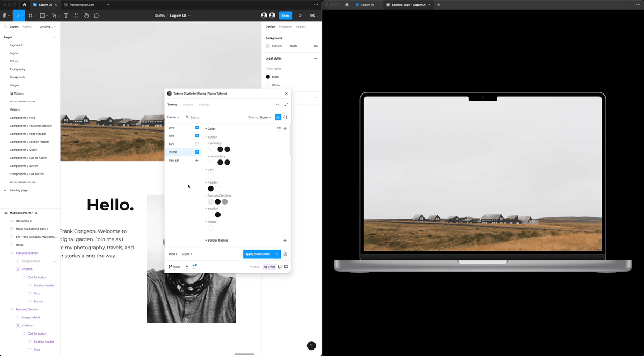The image size is (644, 356).
Task: Open the 79% zoom dropdown
Action: pyautogui.click(x=314, y=16)
